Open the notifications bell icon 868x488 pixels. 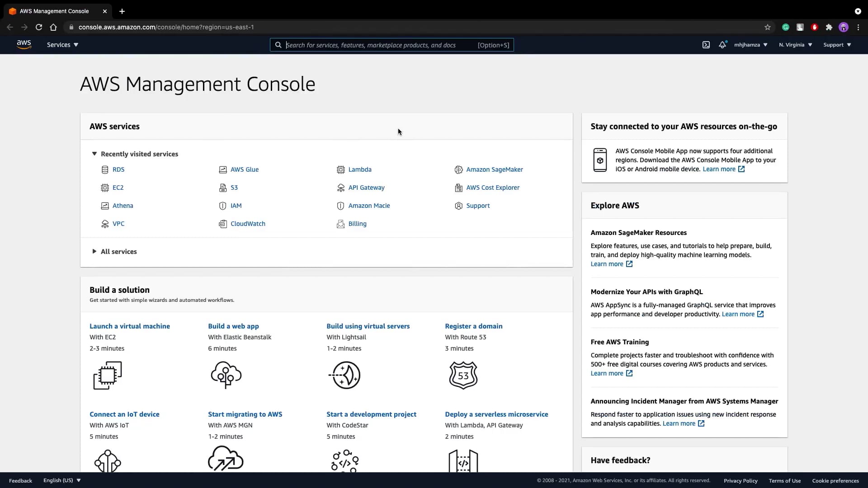coord(722,45)
